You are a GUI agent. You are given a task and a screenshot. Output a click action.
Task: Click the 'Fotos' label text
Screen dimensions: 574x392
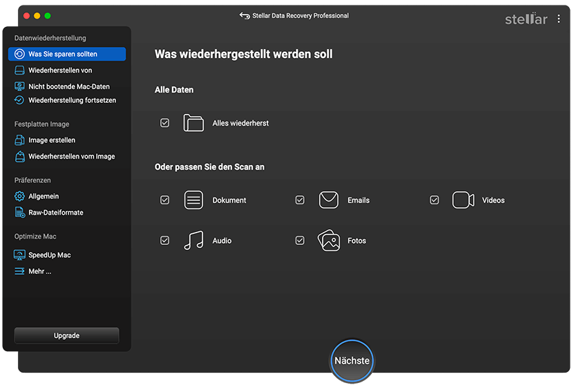pos(356,241)
